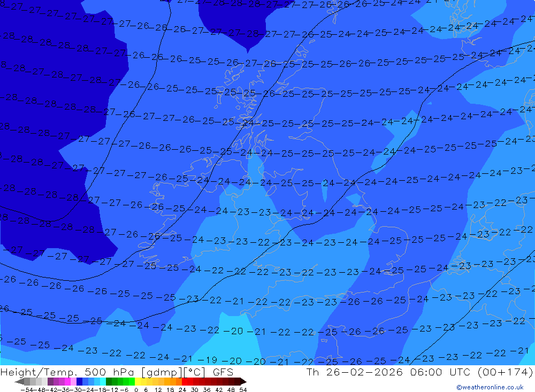Viewport: 535px width, 392px height.
Task: Select the light pink legend swatch
Action: click(73, 381)
